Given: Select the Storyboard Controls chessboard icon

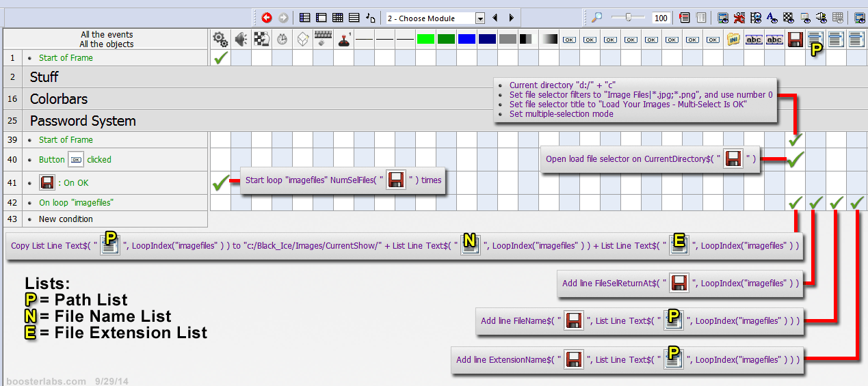Looking at the screenshot, I should point(261,40).
